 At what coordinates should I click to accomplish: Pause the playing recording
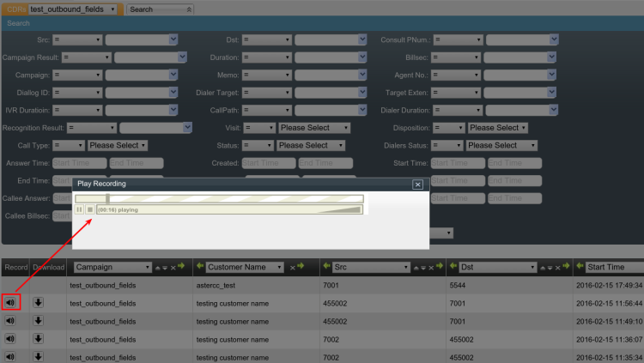pos(79,209)
